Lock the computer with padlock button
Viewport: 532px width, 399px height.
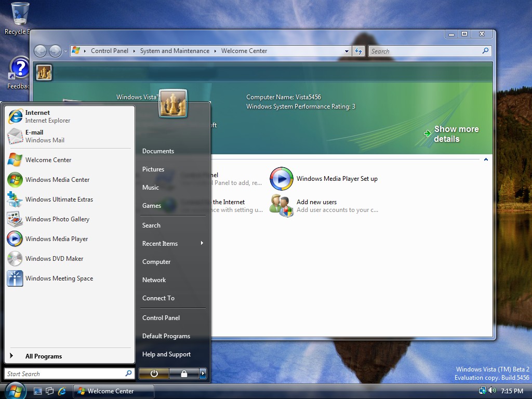[x=184, y=374]
